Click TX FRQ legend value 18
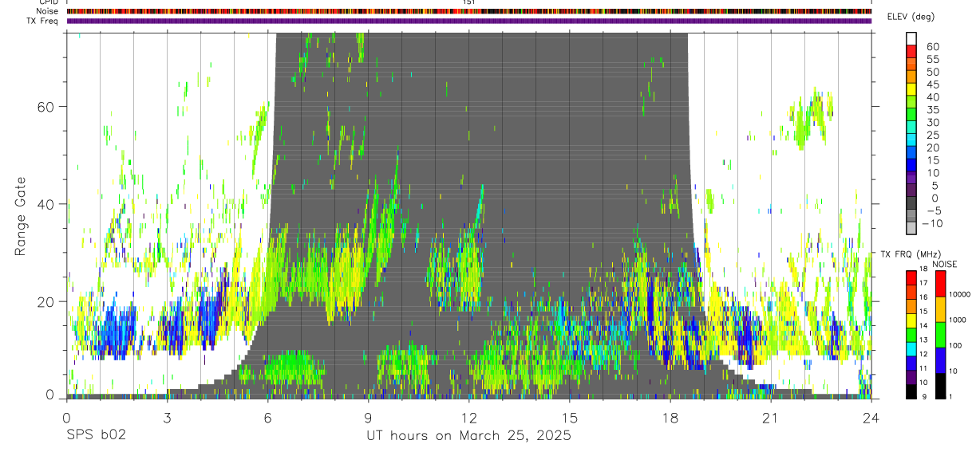The width and height of the screenshot is (980, 452). coord(922,269)
